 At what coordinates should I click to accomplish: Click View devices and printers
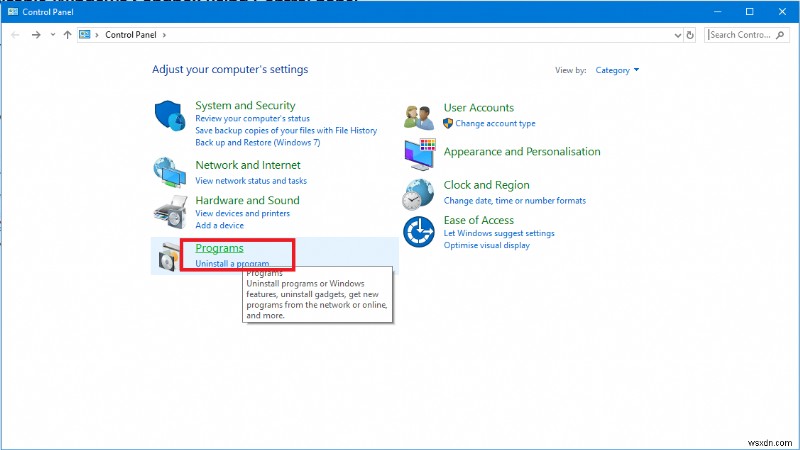point(242,213)
